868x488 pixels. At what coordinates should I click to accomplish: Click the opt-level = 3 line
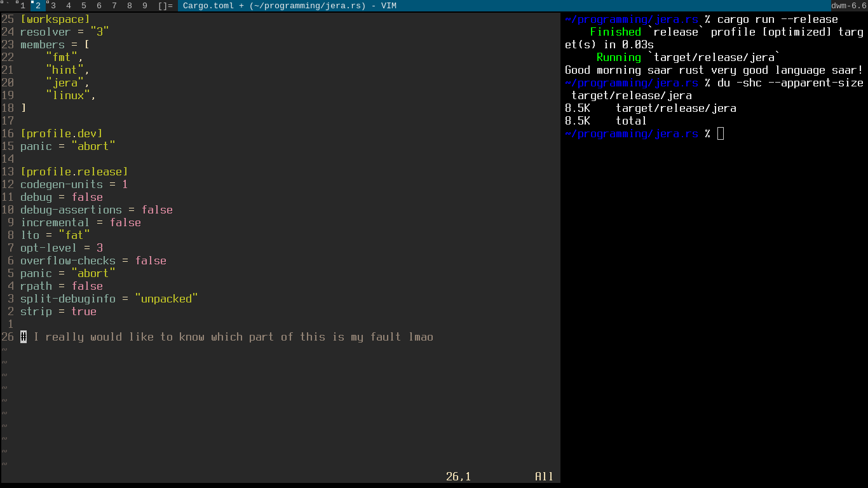[x=62, y=248]
